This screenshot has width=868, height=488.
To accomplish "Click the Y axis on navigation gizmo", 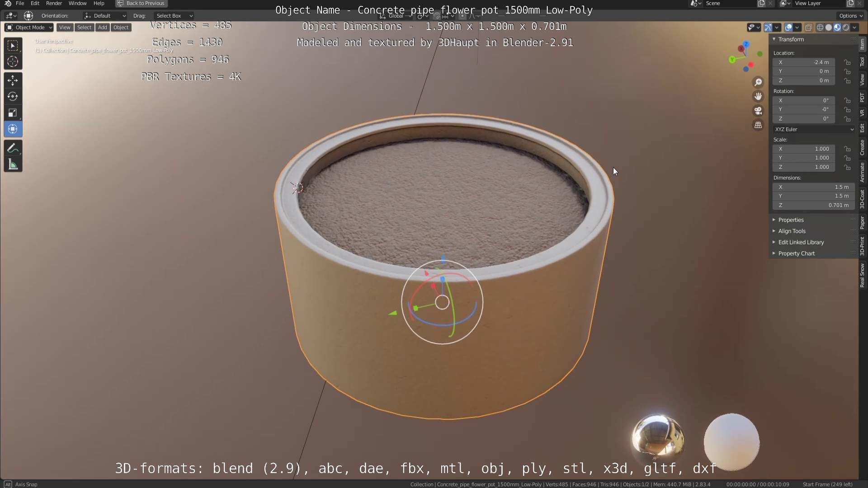I will click(x=732, y=60).
